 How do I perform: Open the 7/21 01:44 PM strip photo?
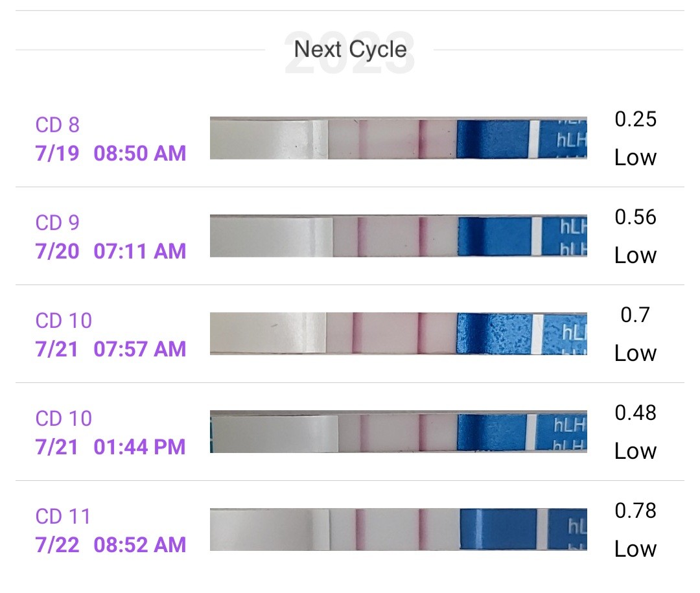(398, 432)
